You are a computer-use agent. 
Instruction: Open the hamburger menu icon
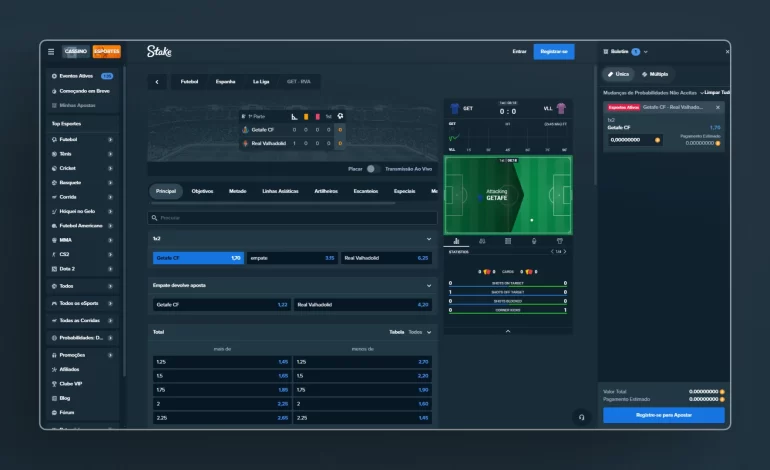(x=51, y=52)
